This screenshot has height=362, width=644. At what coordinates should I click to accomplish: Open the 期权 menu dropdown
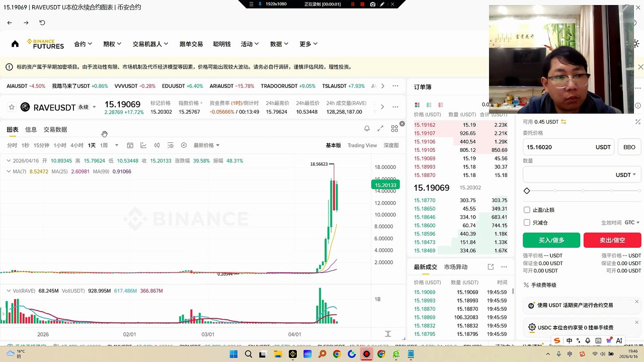112,44
